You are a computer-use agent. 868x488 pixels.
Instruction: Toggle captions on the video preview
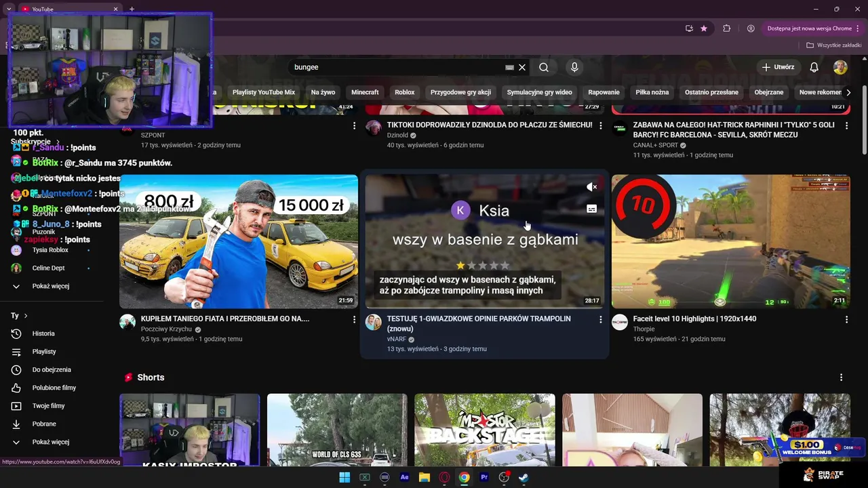click(x=591, y=209)
